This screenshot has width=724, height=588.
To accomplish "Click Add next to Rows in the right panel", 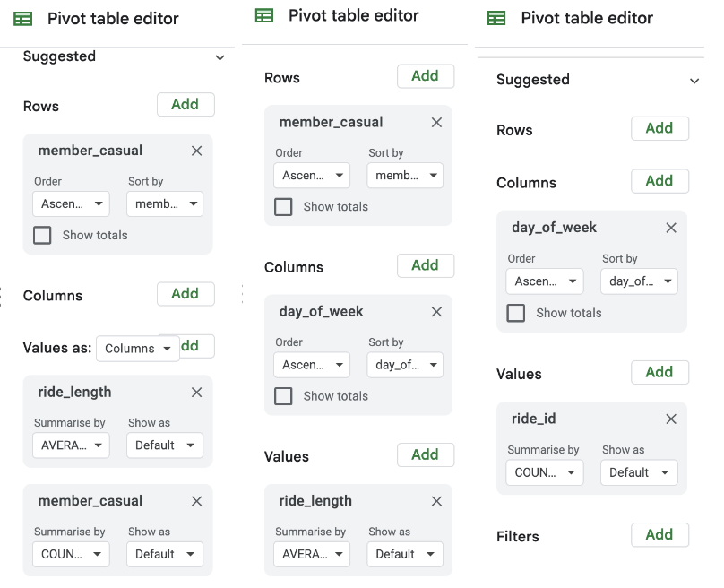I will click(659, 130).
